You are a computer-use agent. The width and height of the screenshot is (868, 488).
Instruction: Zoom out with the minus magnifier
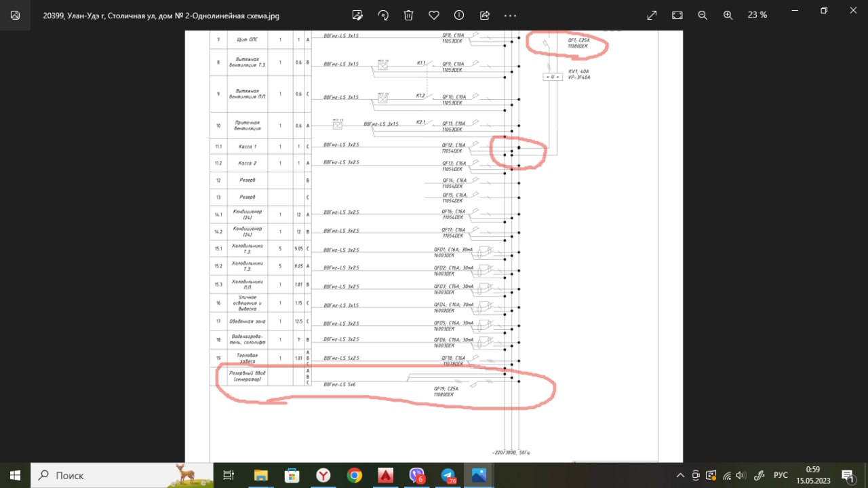703,15
